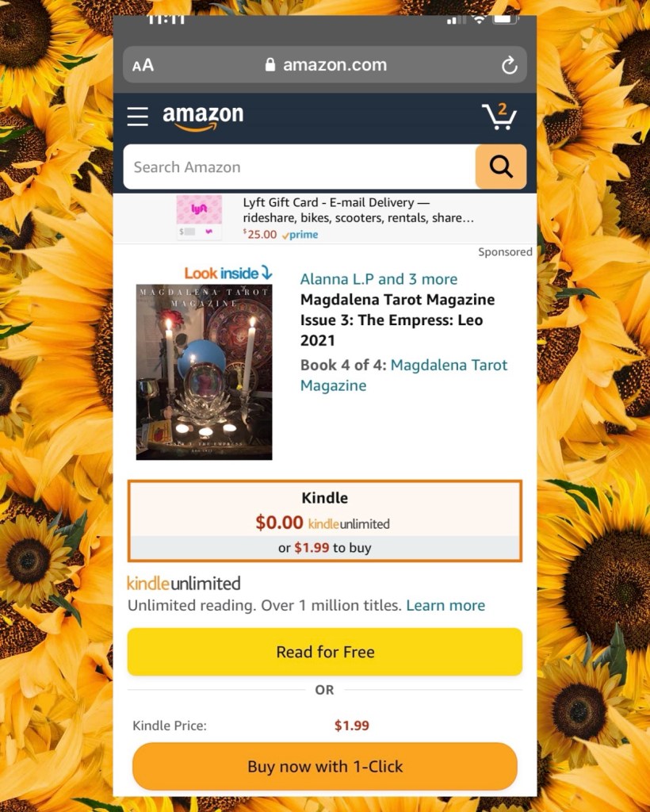Open the shopping cart icon

point(500,116)
